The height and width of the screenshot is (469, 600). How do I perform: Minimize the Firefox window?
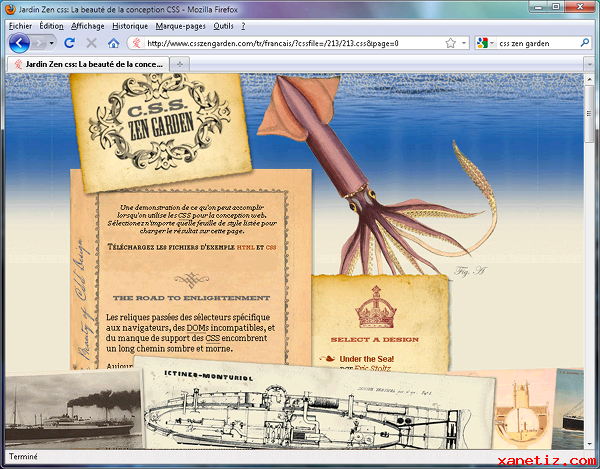pyautogui.click(x=538, y=7)
